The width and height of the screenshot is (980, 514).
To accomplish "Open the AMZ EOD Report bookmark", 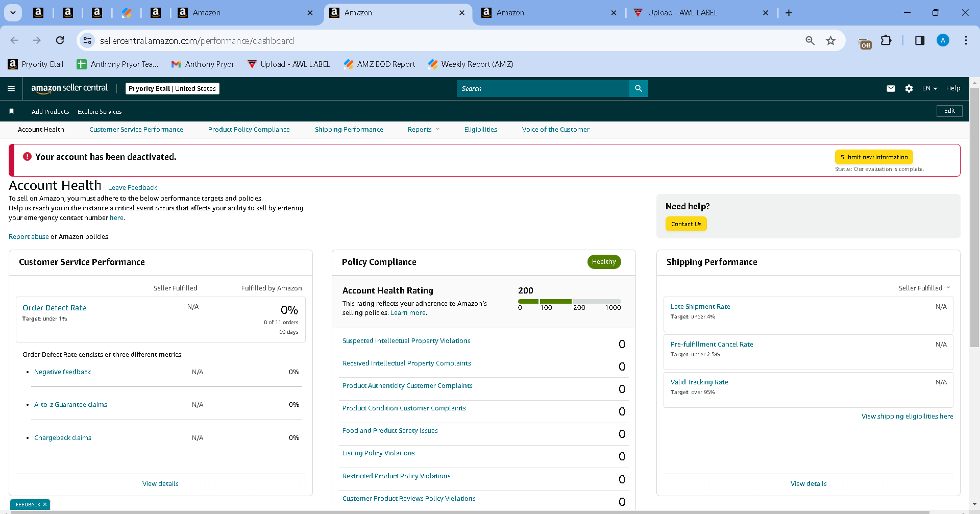I will (379, 64).
